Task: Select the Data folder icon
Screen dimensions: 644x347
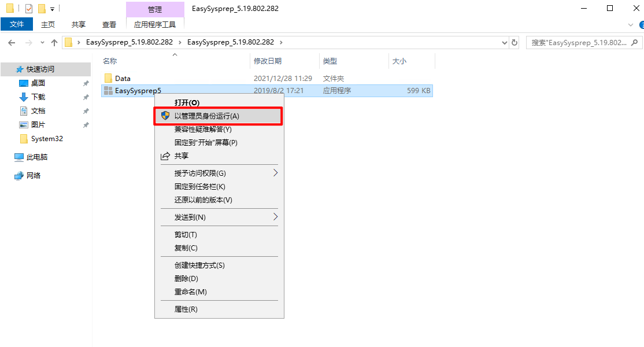Action: pyautogui.click(x=108, y=78)
